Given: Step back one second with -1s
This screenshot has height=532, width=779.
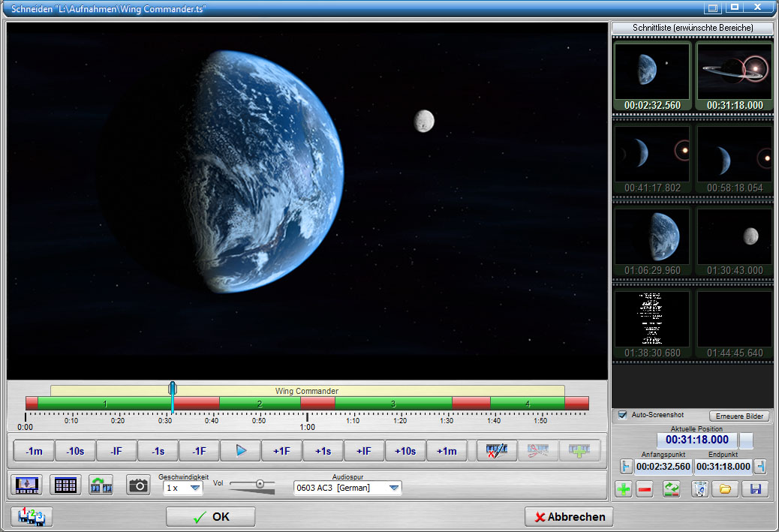Looking at the screenshot, I should tap(158, 451).
